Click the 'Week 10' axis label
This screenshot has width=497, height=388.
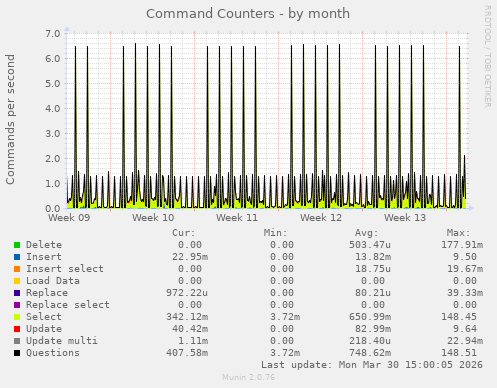click(x=153, y=218)
